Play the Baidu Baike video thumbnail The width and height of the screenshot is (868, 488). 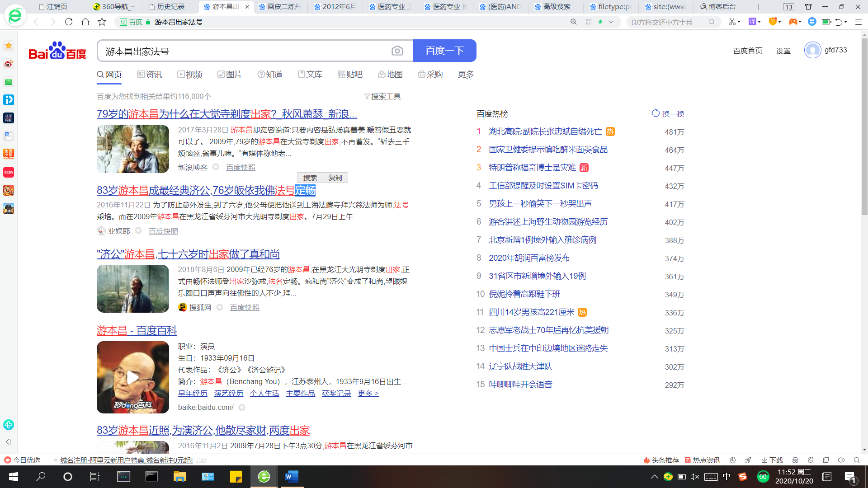pyautogui.click(x=132, y=377)
